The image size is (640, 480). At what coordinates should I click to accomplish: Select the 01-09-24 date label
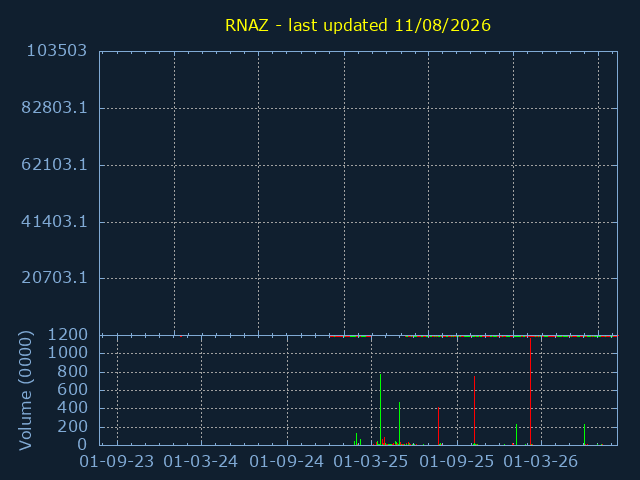coord(287,462)
